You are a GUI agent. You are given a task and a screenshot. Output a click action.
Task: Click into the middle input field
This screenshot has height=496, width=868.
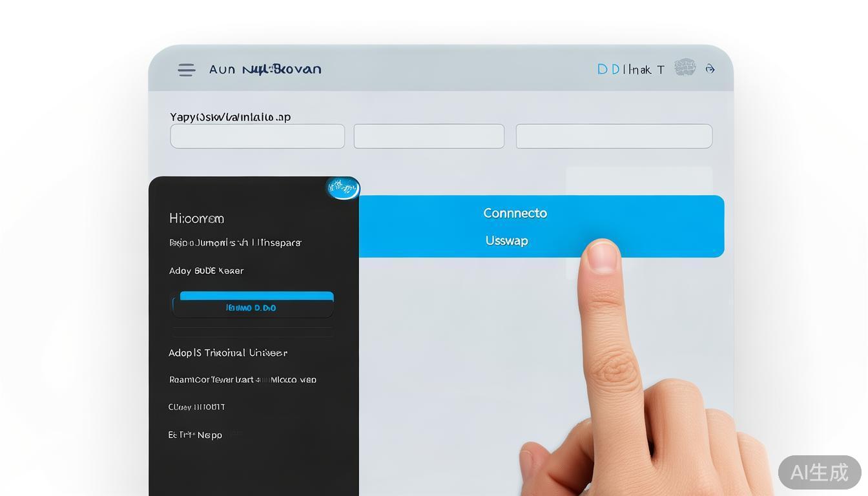pyautogui.click(x=429, y=136)
